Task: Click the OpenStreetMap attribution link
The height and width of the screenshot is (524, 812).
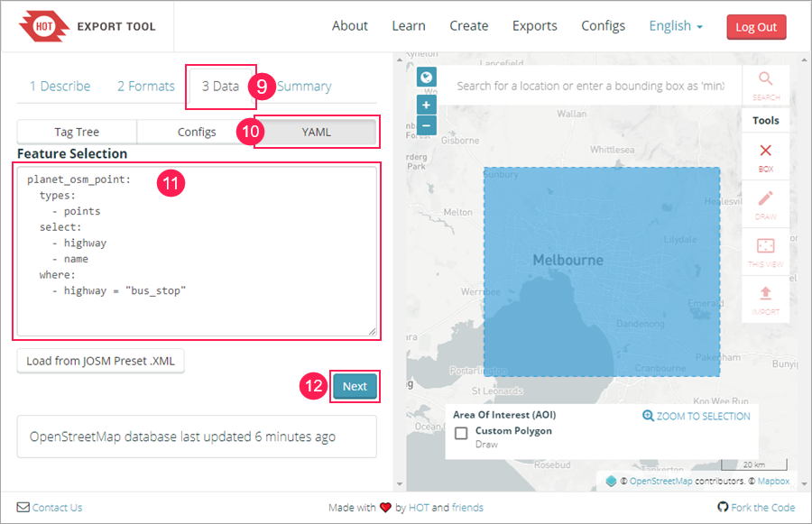Action: (x=660, y=481)
